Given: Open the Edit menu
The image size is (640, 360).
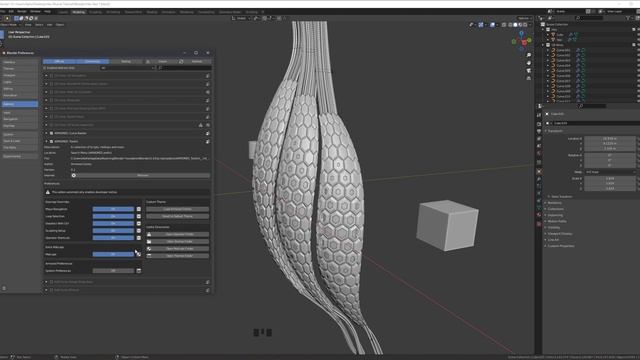Looking at the screenshot, I should click(x=11, y=12).
